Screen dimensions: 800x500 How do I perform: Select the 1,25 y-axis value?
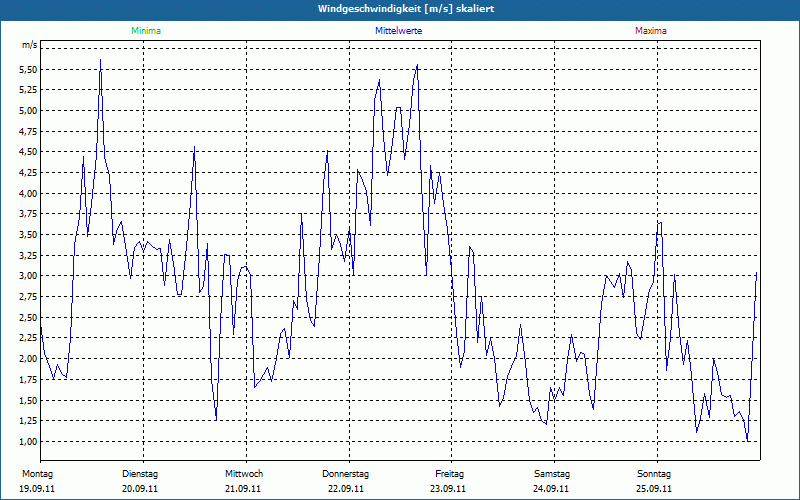[x=28, y=421]
